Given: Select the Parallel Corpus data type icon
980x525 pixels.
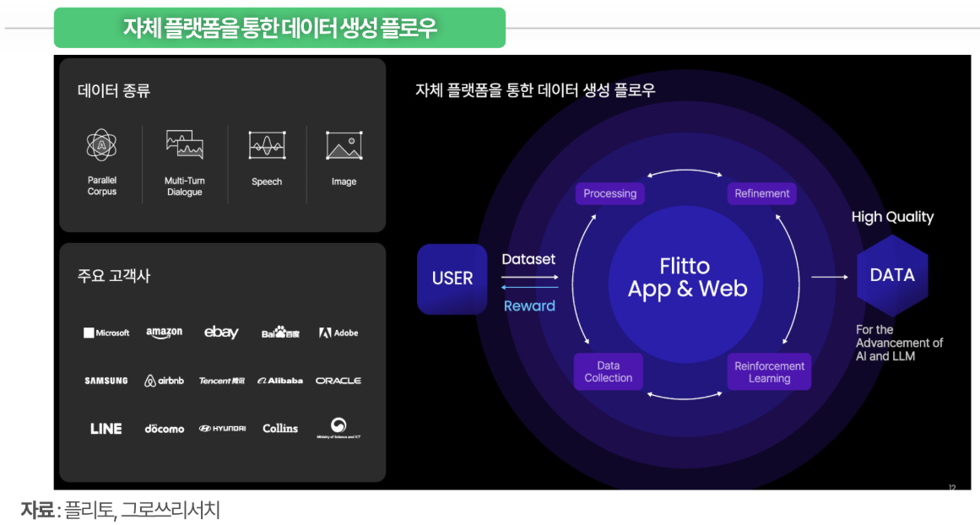Looking at the screenshot, I should [101, 143].
